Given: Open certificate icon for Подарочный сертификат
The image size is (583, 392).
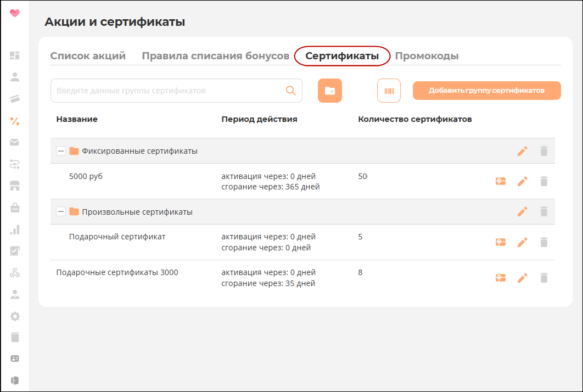Looking at the screenshot, I should tap(501, 242).
